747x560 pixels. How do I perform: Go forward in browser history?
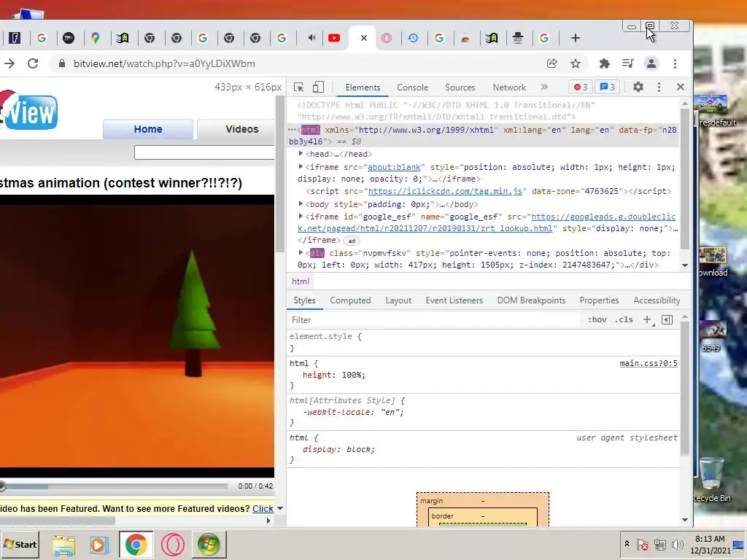(9, 63)
